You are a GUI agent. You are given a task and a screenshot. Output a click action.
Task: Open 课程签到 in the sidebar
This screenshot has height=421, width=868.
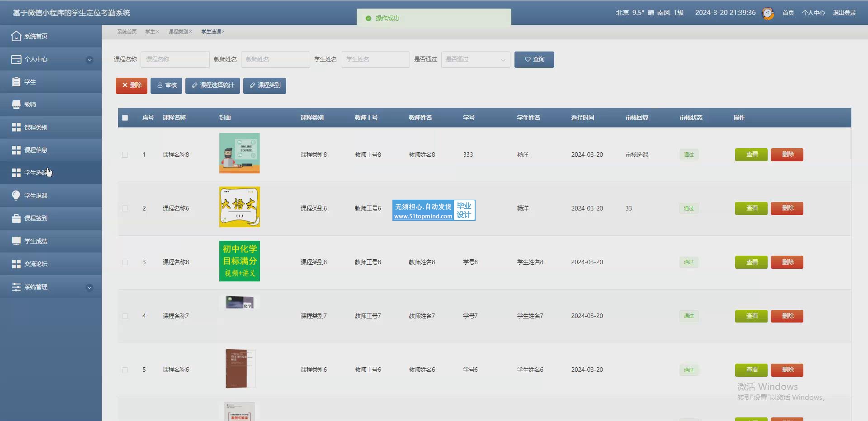pyautogui.click(x=51, y=218)
